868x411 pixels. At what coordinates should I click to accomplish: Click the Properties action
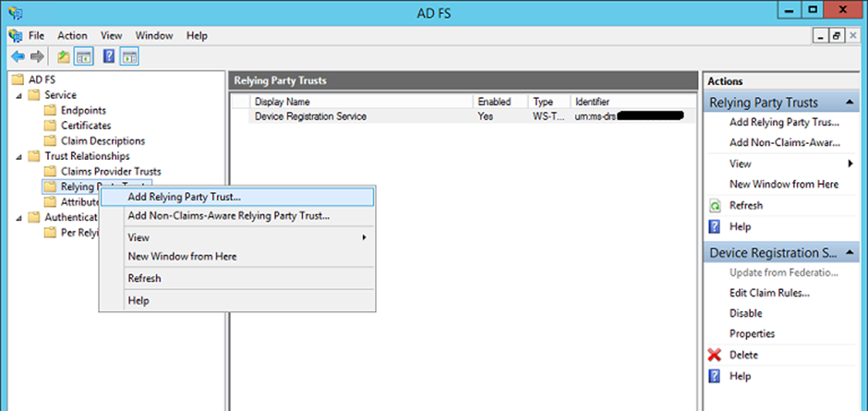click(752, 334)
